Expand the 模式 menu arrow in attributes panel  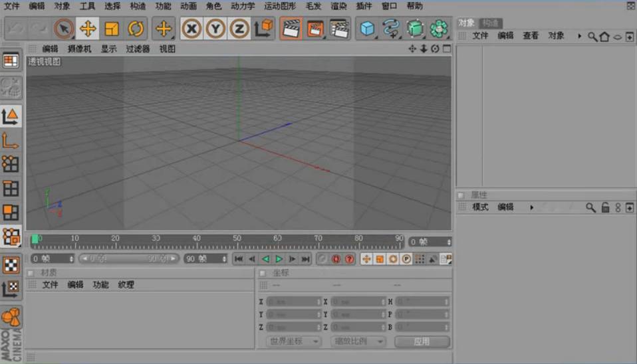coord(531,207)
